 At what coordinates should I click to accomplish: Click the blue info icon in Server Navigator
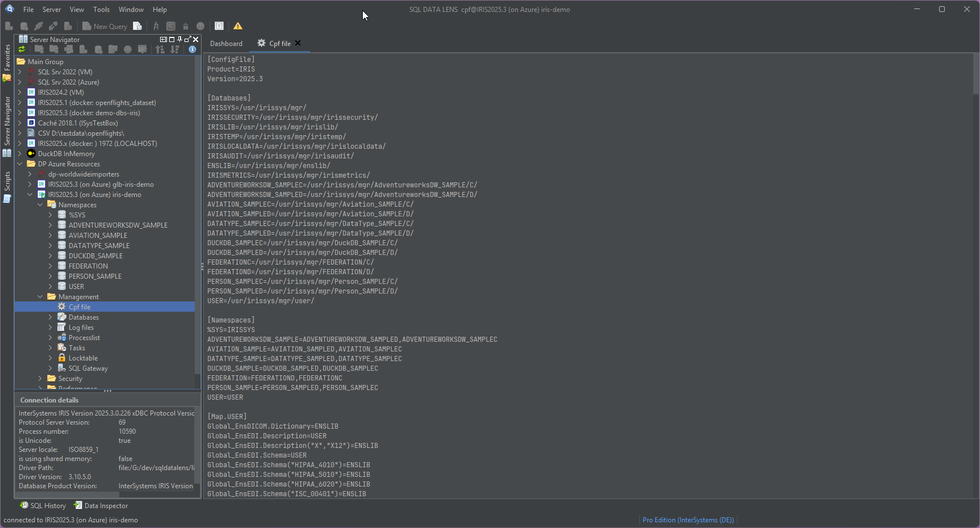click(192, 49)
